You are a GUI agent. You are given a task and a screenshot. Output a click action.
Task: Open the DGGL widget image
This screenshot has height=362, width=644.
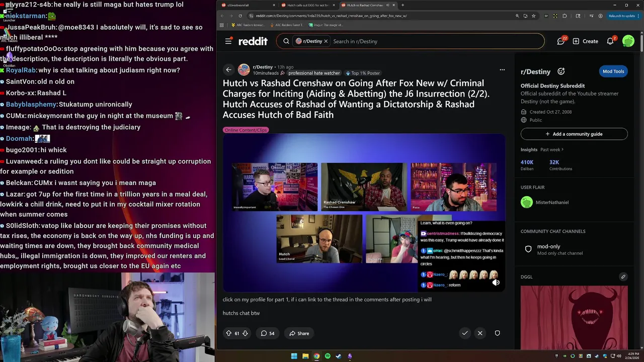574,317
